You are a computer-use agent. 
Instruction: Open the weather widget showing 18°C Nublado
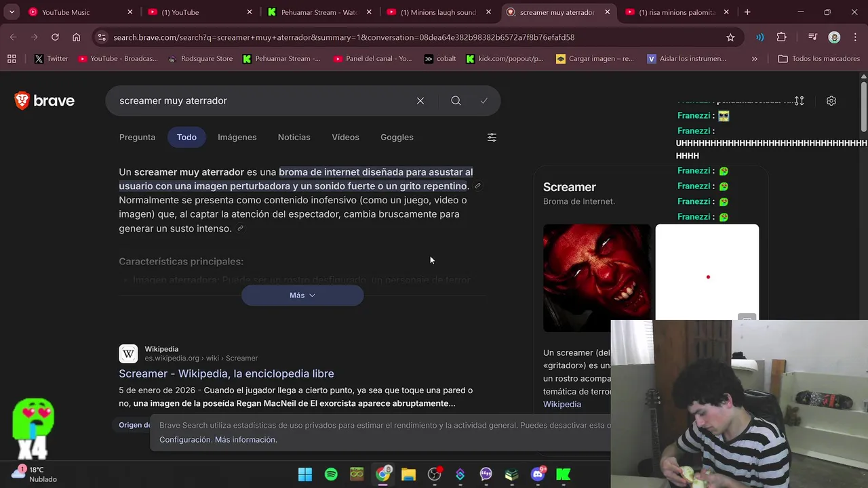tap(35, 474)
